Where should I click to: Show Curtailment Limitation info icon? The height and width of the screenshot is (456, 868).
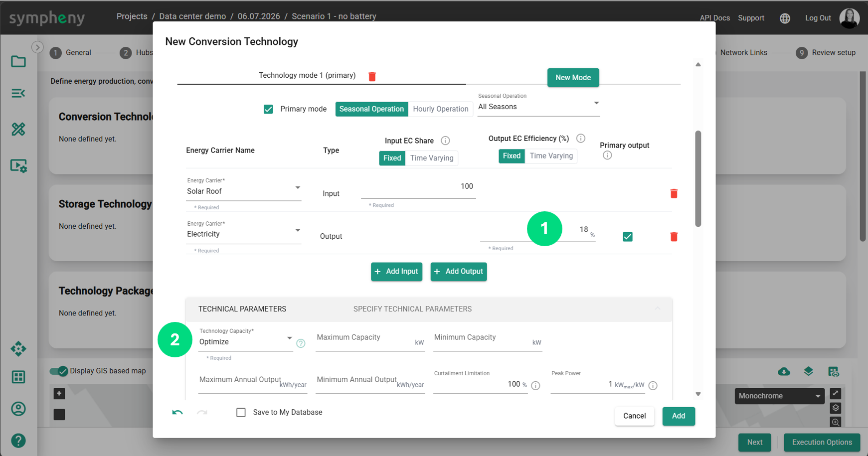click(535, 386)
